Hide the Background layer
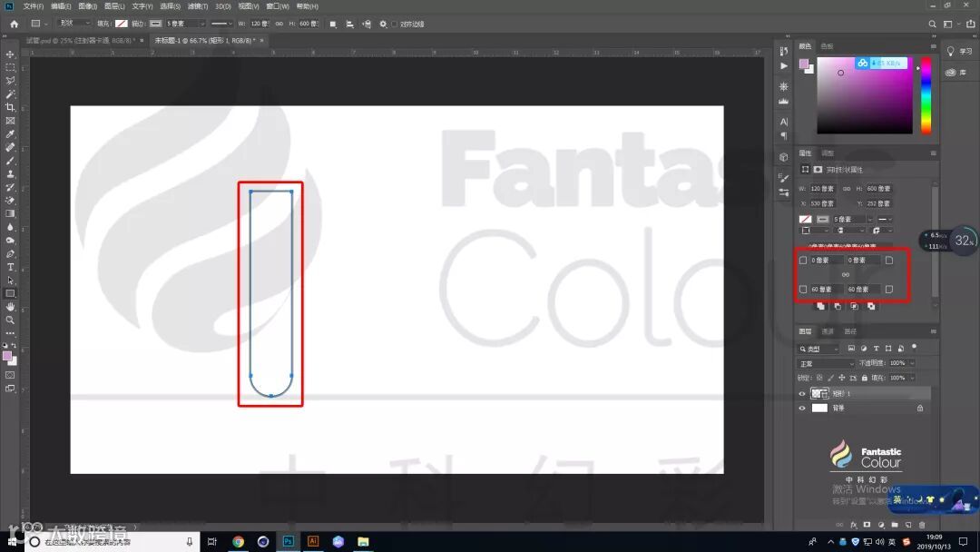The height and width of the screenshot is (552, 980). coord(802,409)
